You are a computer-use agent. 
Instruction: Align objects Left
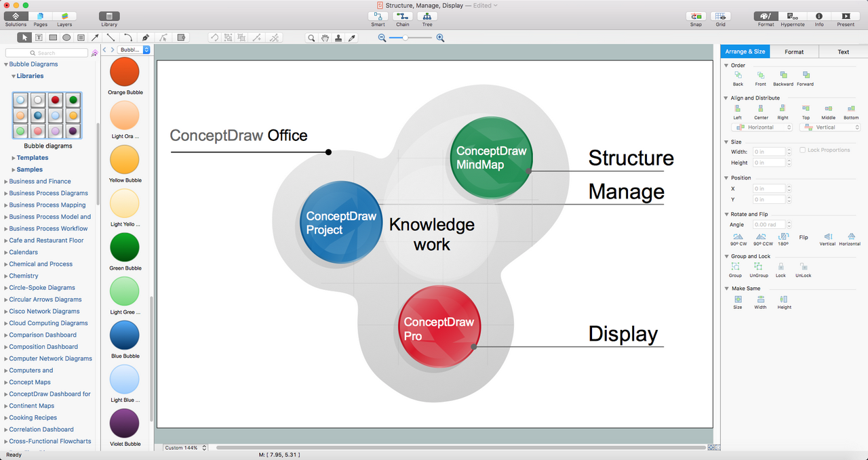(737, 112)
